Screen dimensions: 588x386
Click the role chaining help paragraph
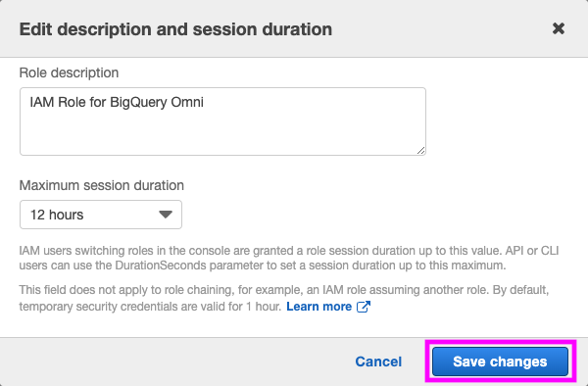click(284, 298)
